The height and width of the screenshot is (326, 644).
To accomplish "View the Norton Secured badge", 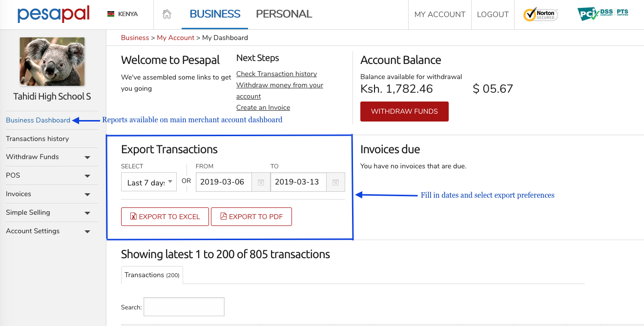I will point(540,14).
